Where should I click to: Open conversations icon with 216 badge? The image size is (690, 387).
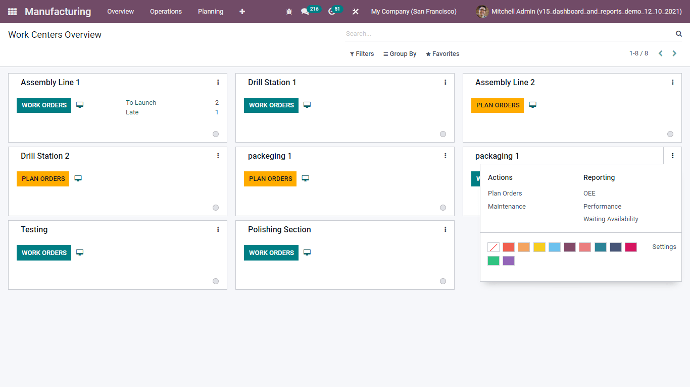coord(305,12)
